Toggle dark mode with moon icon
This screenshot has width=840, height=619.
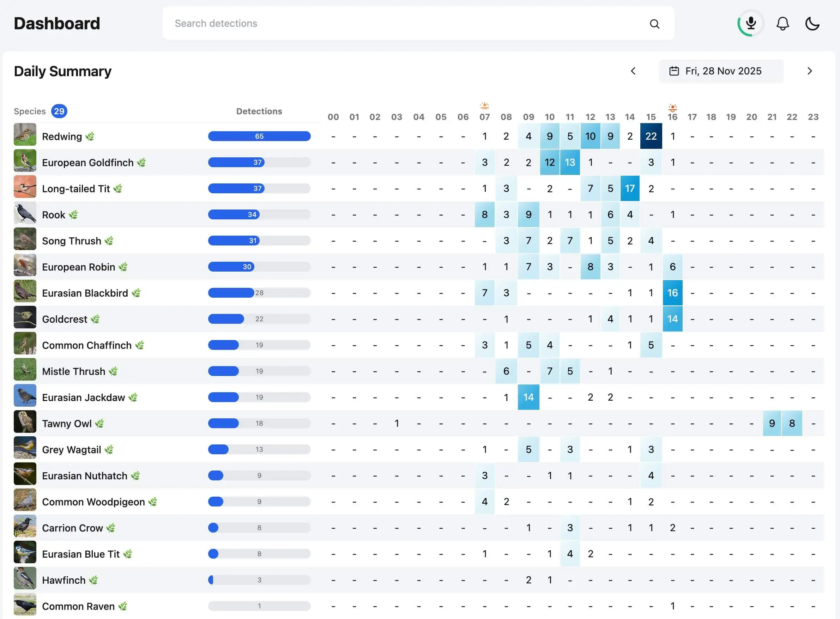(x=812, y=23)
